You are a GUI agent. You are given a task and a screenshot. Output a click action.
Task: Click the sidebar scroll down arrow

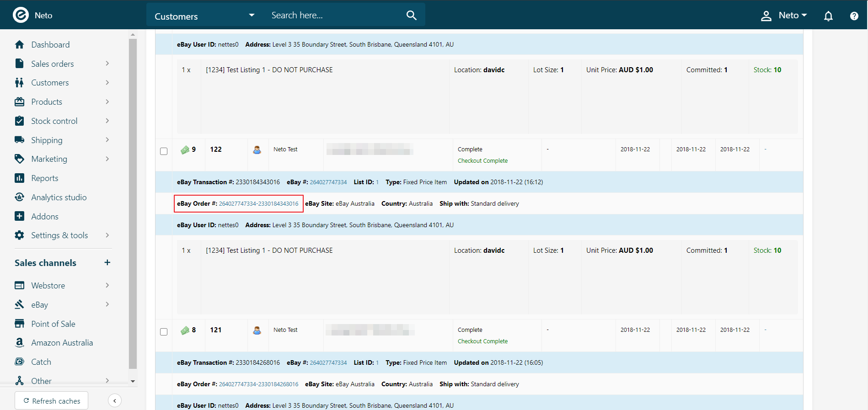coord(133,381)
